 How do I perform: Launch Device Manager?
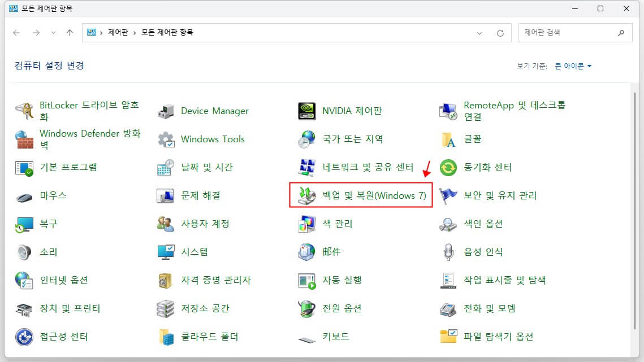click(214, 111)
